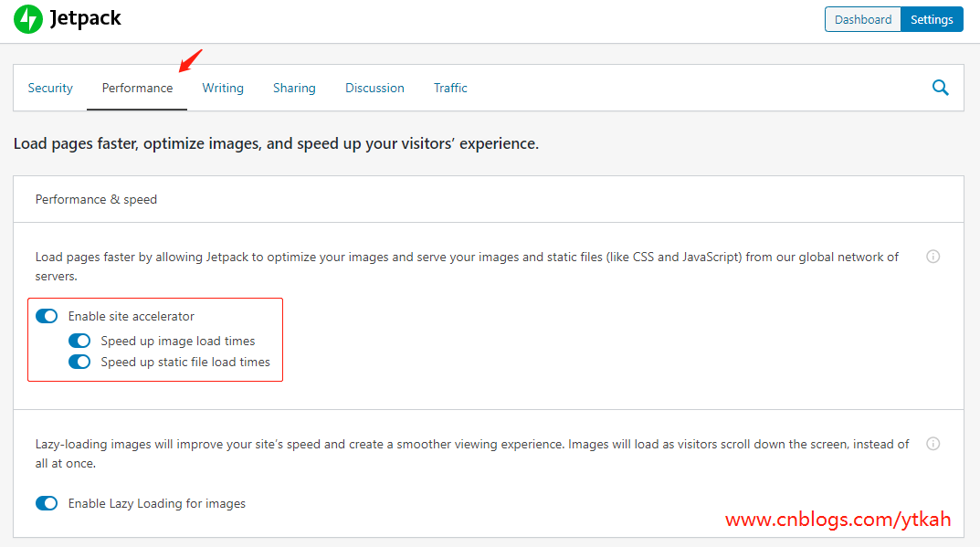Click the page heading about loading pages faster

click(275, 144)
